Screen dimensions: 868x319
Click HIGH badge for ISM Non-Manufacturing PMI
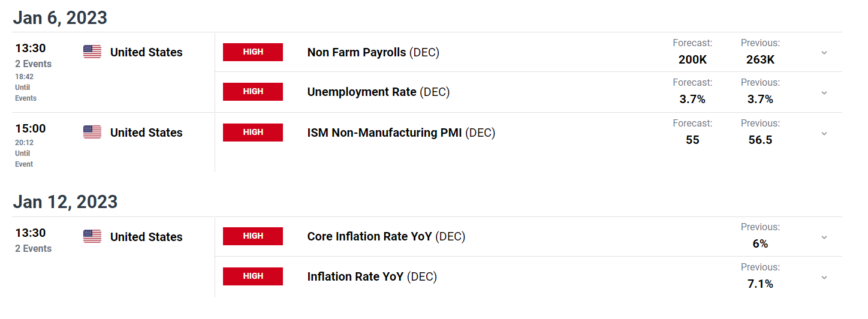click(x=253, y=133)
